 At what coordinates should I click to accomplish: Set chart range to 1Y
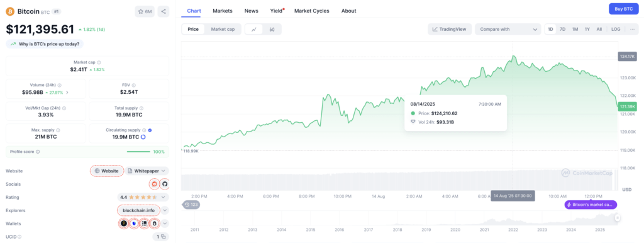point(587,29)
